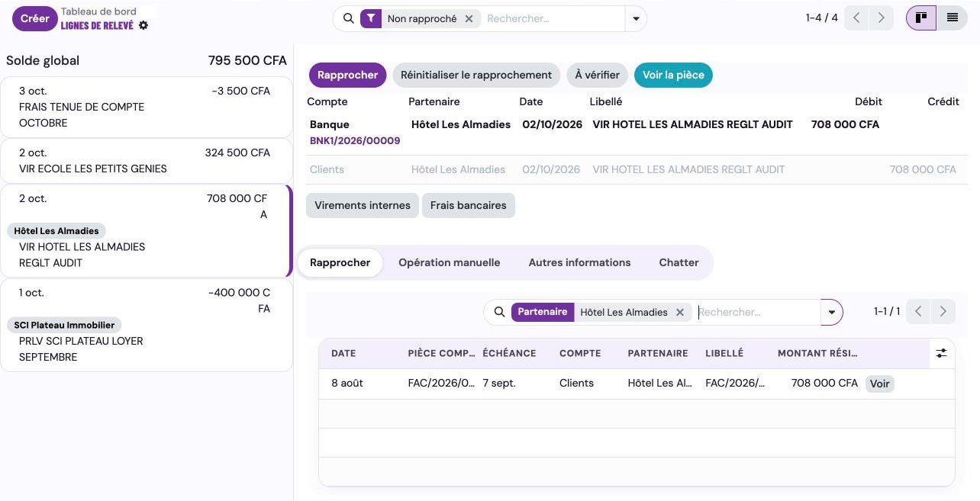Select the VIR HOTEL LES ALMADIES statement card
980x501 pixels.
click(146, 230)
